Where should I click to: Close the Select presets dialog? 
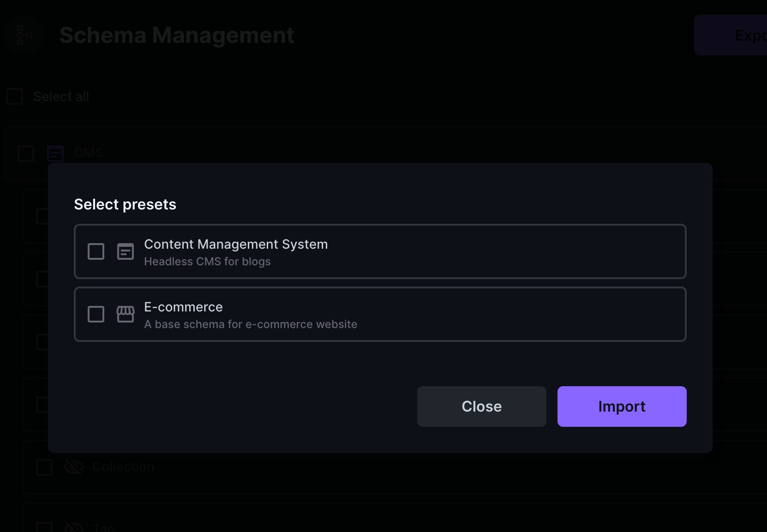pyautogui.click(x=482, y=406)
